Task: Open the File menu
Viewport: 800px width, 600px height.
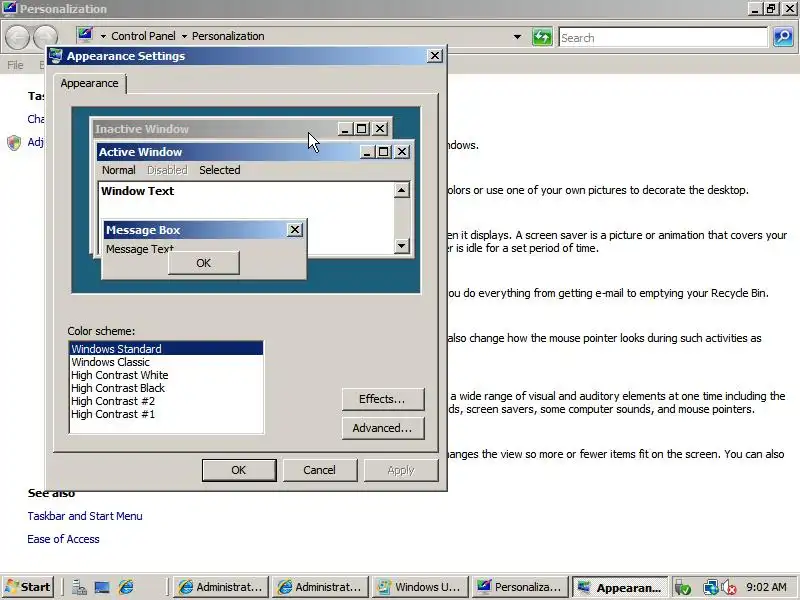Action: point(15,65)
